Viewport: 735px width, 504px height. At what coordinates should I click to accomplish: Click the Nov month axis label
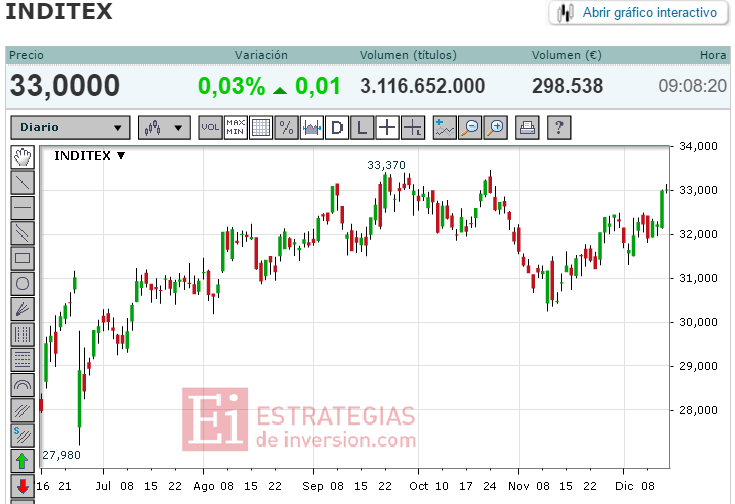[x=519, y=486]
